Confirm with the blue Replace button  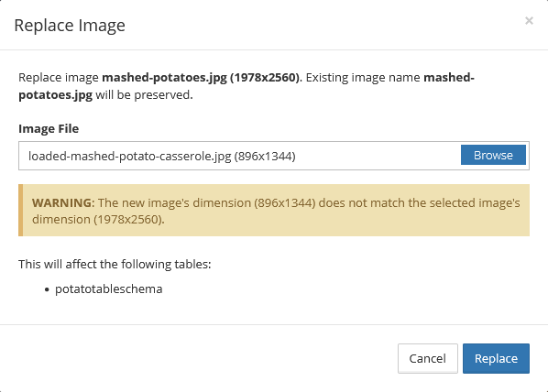point(496,358)
